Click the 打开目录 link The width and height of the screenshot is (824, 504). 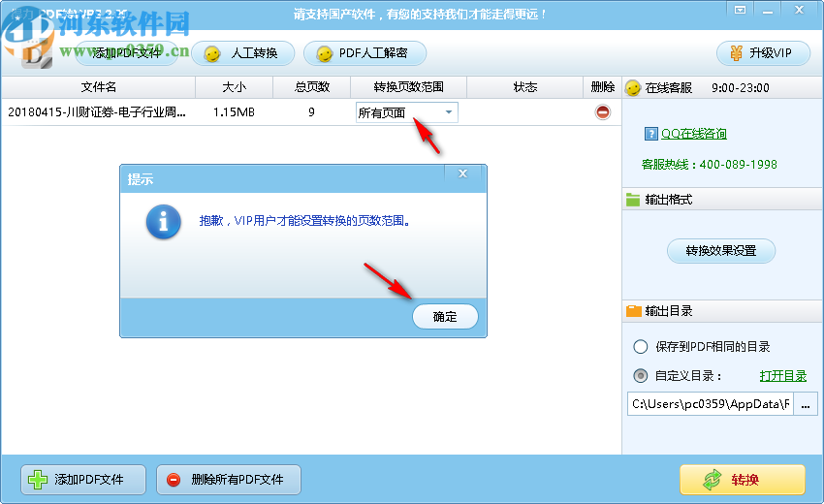tap(783, 376)
